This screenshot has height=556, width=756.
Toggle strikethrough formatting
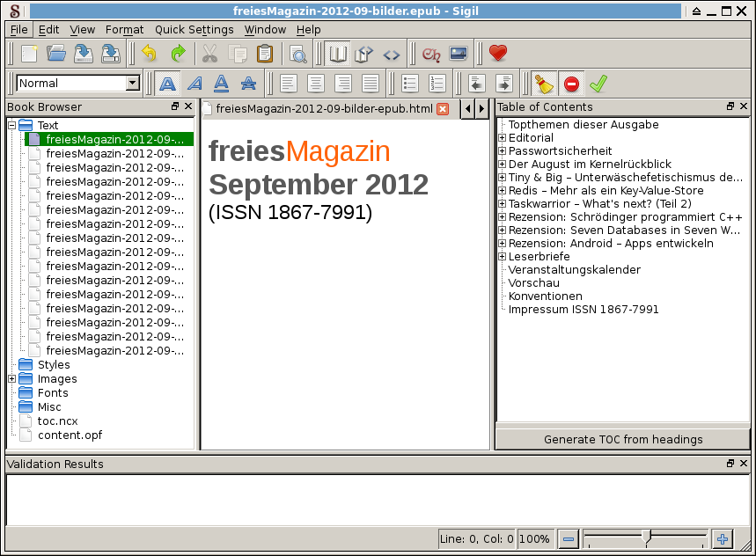tap(248, 84)
